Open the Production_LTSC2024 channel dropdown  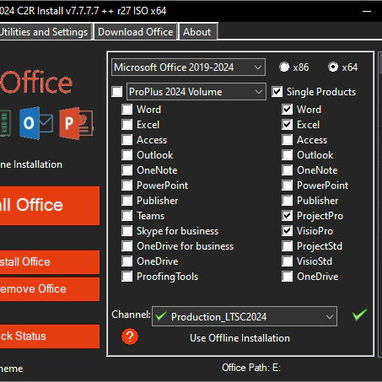(245, 316)
